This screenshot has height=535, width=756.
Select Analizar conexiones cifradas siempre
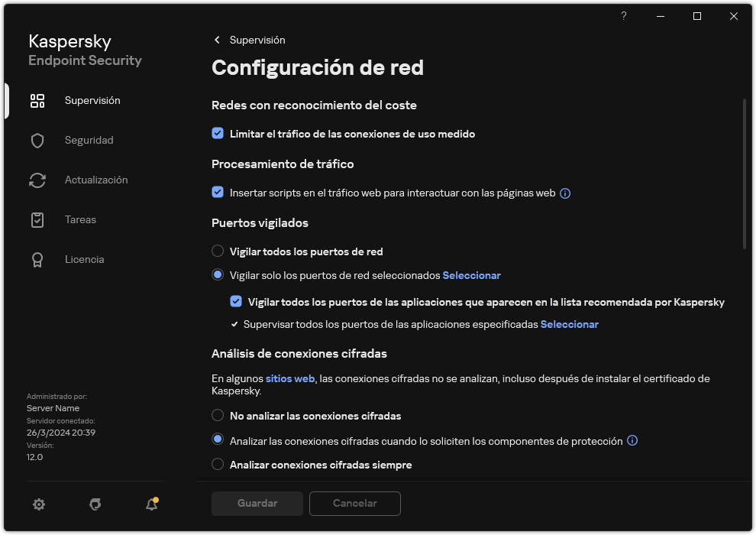[218, 465]
